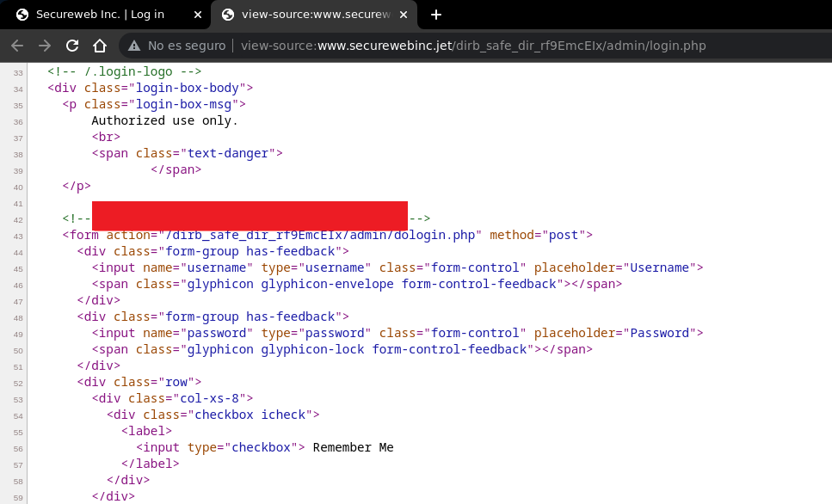Focus the address bar URL field
The width and height of the screenshot is (832, 504).
[x=516, y=46]
